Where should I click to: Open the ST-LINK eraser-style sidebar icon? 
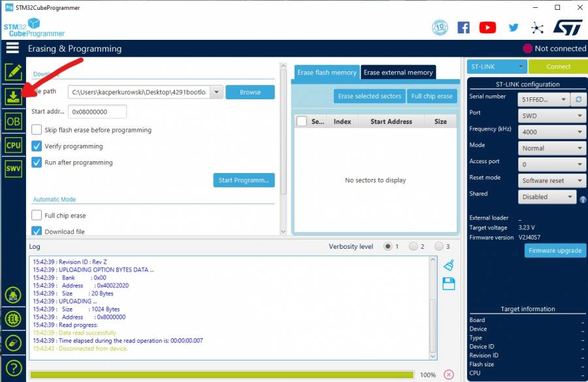click(13, 343)
